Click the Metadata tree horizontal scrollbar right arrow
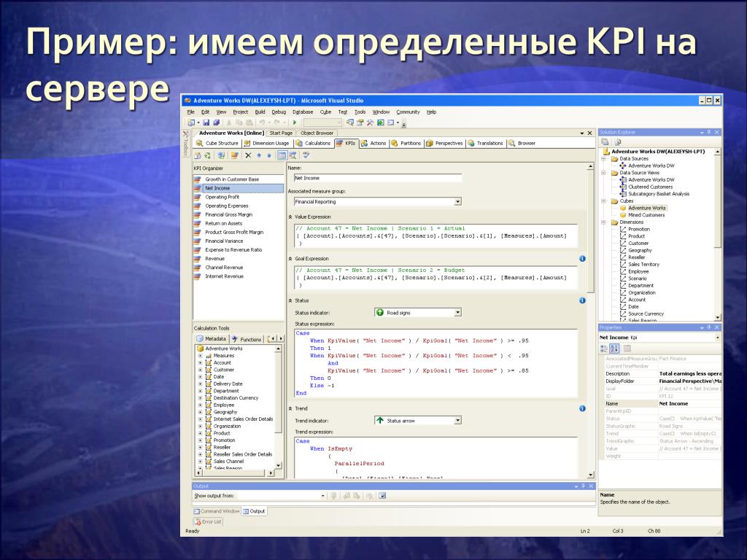 pyautogui.click(x=271, y=472)
